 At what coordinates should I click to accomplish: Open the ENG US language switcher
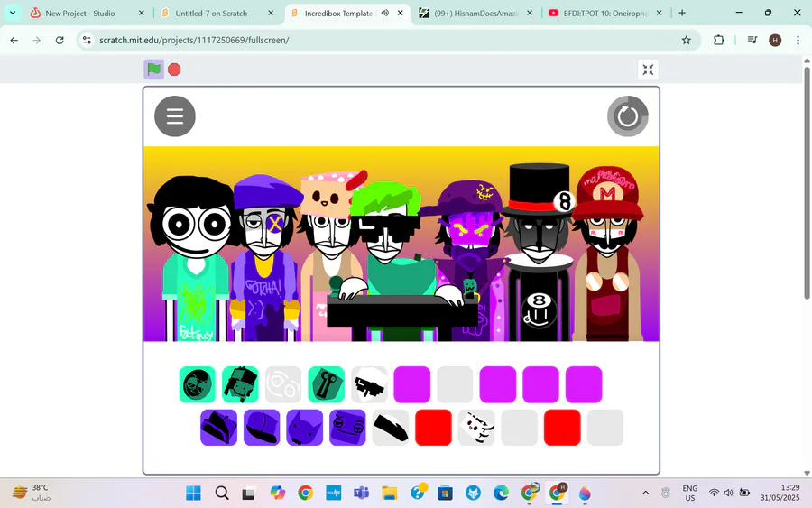pos(690,493)
